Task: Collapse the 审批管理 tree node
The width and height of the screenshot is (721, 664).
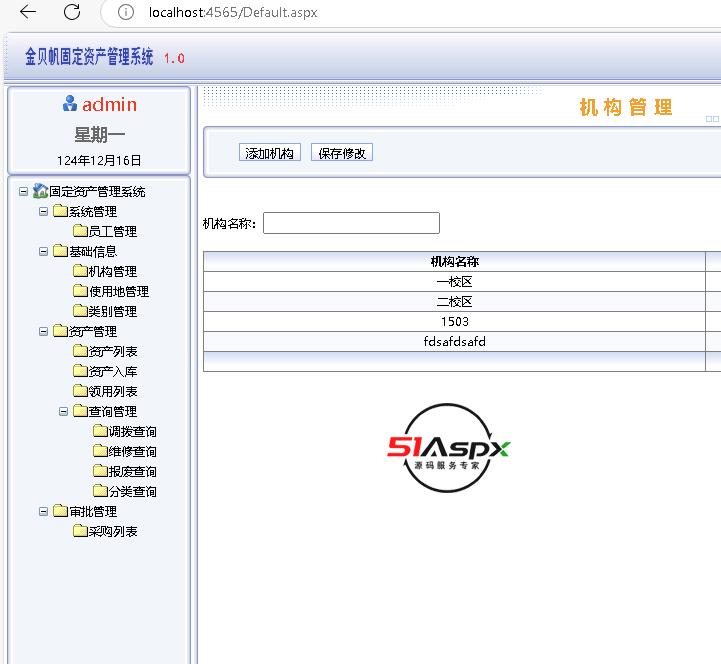Action: click(x=44, y=511)
